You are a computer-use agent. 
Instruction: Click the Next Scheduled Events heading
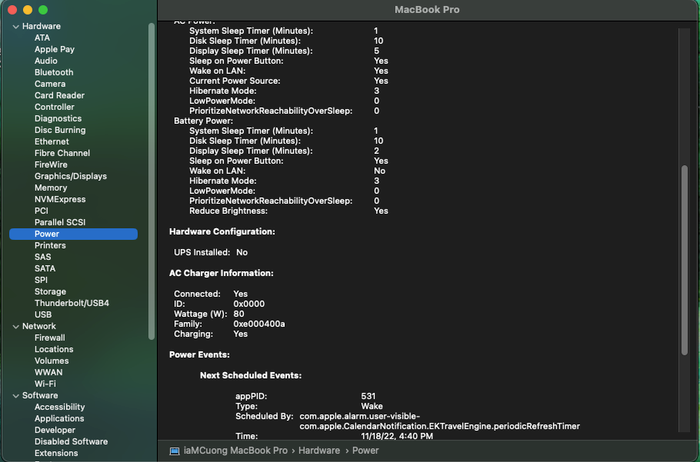pos(251,375)
